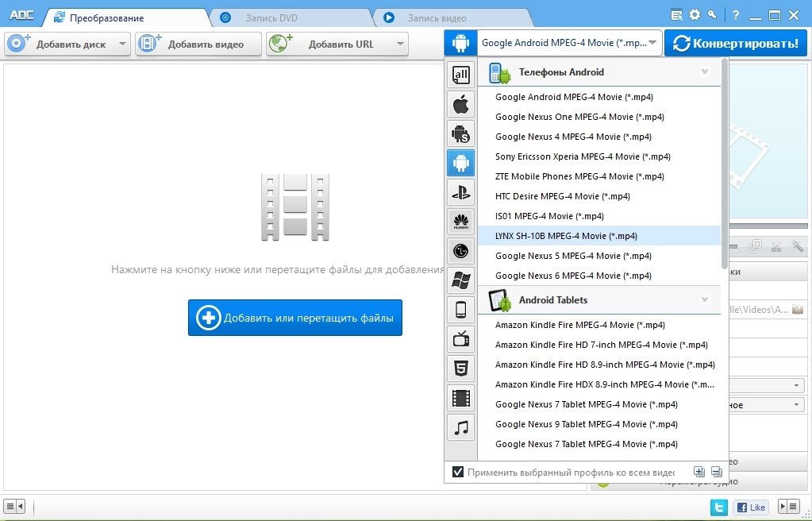Click the ADC logo in title bar
The height and width of the screenshot is (521, 812).
point(21,15)
